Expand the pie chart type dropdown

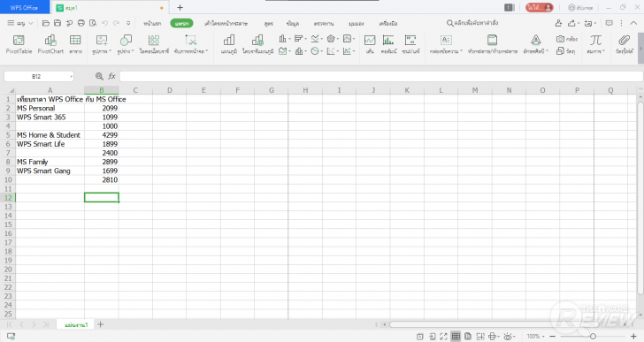click(x=317, y=51)
